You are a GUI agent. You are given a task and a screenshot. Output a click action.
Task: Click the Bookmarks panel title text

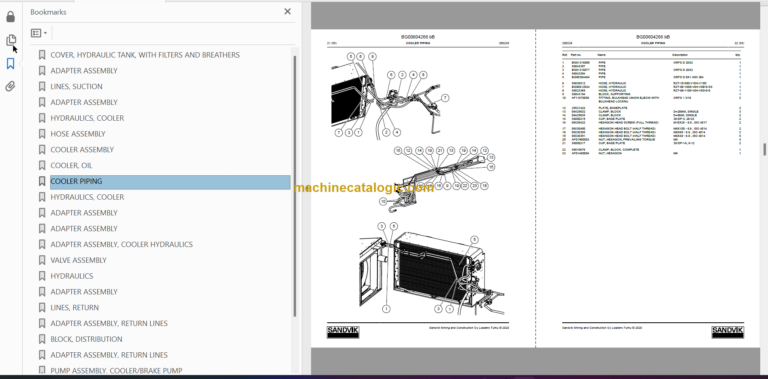pyautogui.click(x=48, y=12)
